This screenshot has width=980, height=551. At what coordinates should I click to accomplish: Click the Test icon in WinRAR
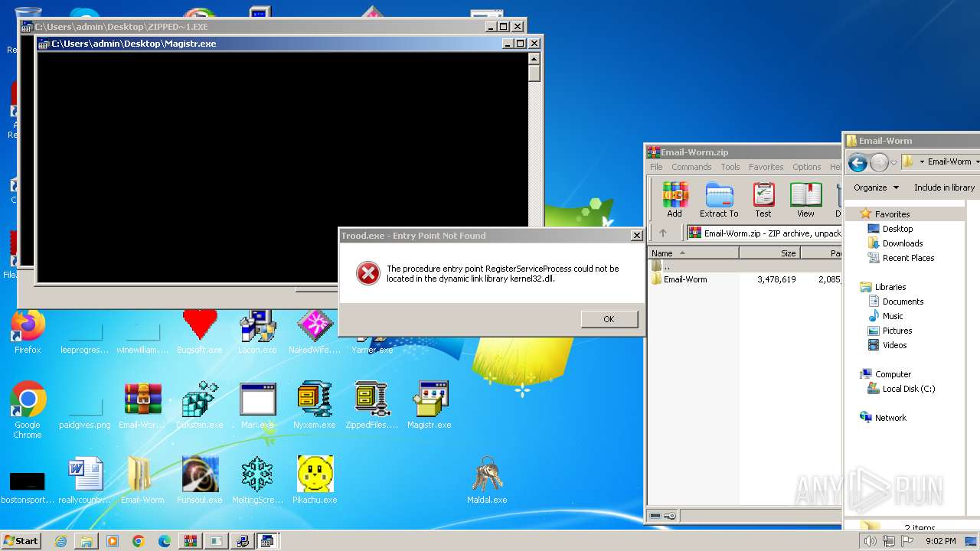click(763, 201)
